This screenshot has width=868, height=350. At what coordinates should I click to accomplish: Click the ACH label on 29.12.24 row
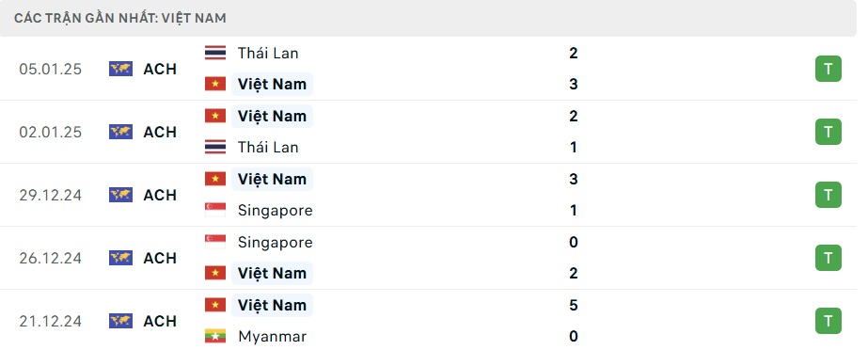click(160, 195)
